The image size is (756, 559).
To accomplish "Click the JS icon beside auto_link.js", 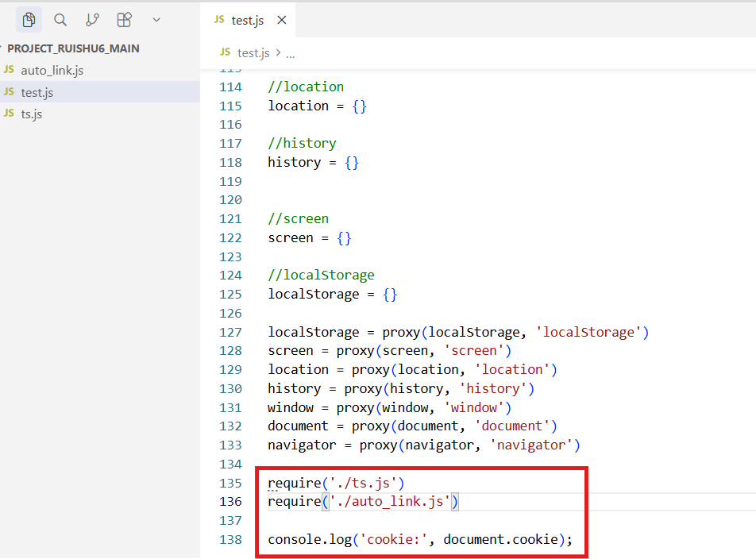I will pyautogui.click(x=10, y=70).
